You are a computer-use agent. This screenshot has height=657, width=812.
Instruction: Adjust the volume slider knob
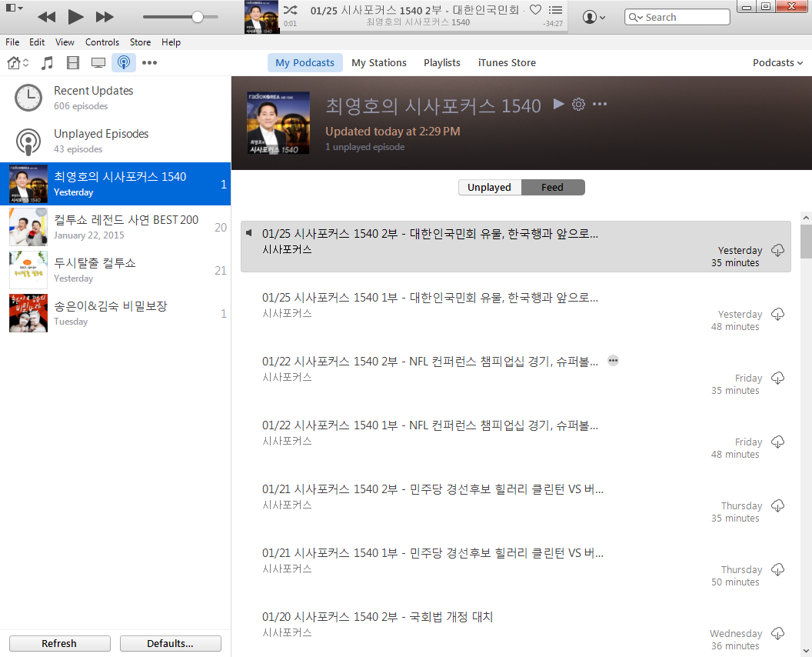(198, 17)
